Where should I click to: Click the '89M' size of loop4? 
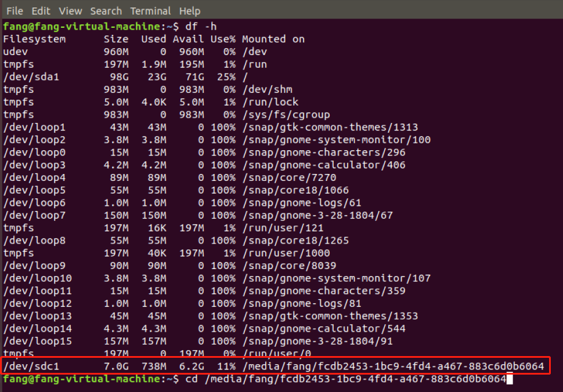[119, 177]
